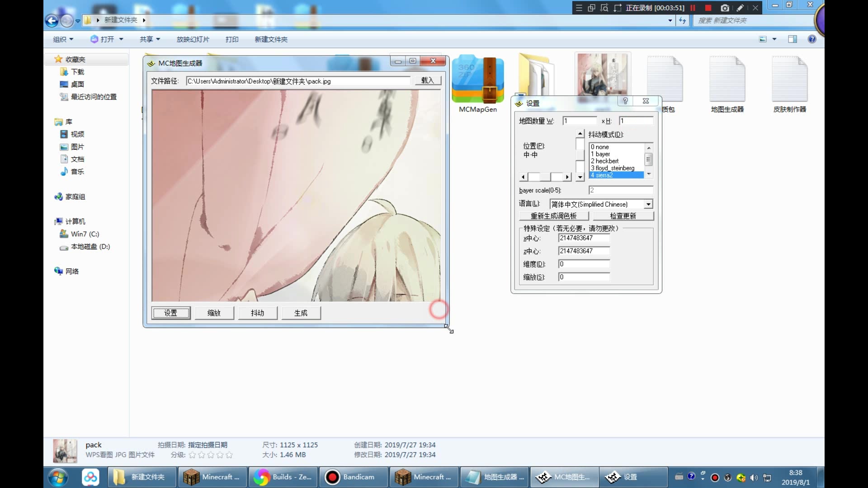
Task: Click 放映幻灯片 in the toolbar
Action: (x=193, y=39)
